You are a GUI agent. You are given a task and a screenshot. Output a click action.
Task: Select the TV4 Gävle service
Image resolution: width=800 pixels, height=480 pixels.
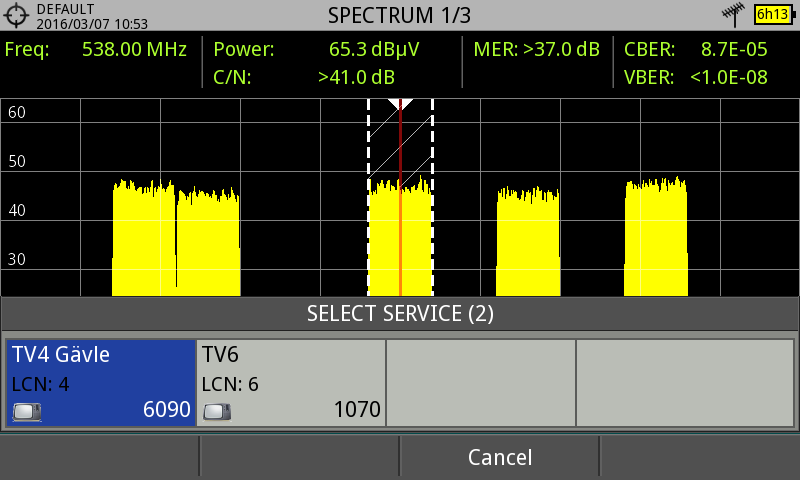click(101, 383)
